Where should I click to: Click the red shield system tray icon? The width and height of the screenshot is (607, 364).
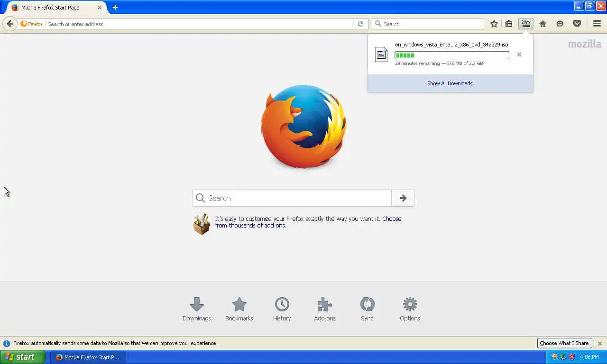click(x=572, y=357)
